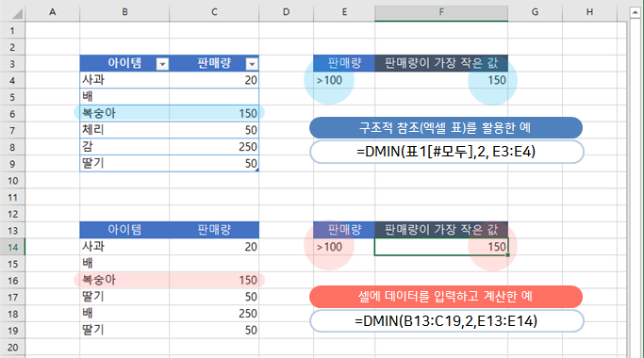
Task: Click cell C4 with value 20
Action: (x=214, y=80)
